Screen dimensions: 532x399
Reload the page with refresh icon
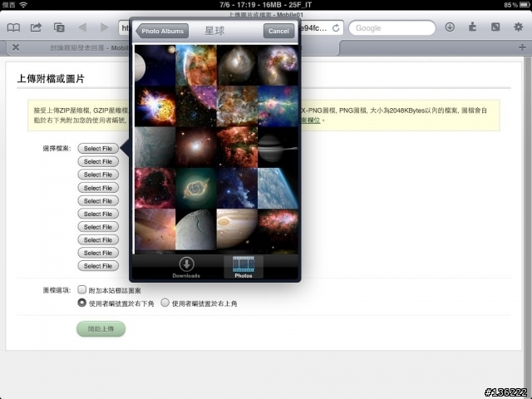click(x=336, y=28)
